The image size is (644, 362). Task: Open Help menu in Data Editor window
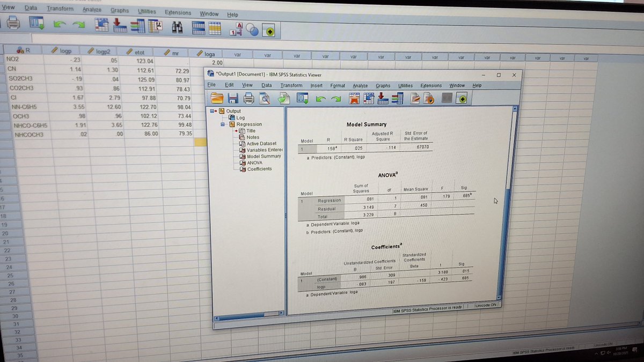(232, 14)
